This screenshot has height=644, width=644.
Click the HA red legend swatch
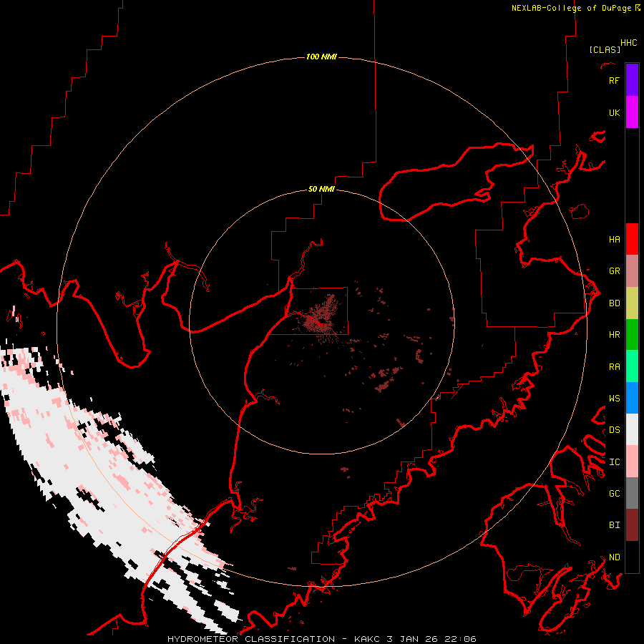(632, 239)
